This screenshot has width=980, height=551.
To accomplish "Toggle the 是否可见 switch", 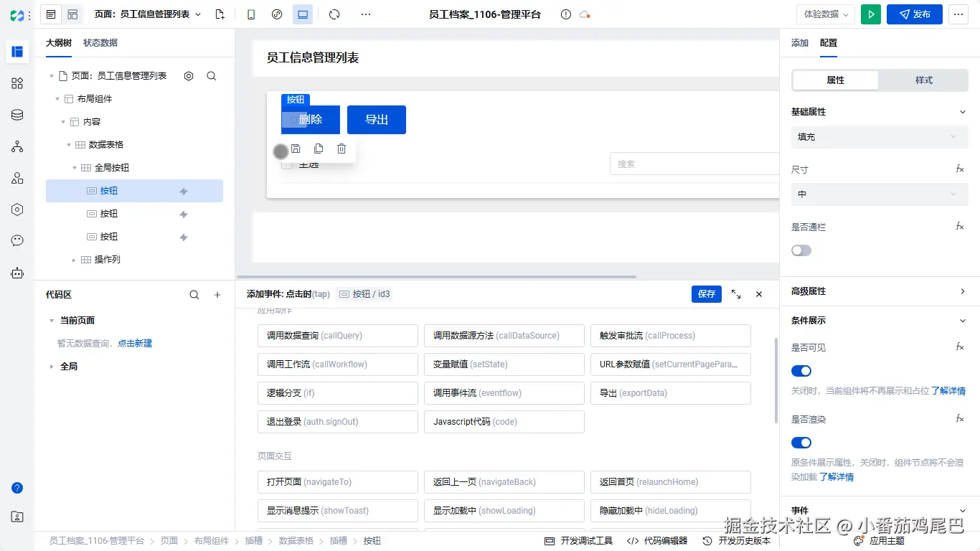I will [801, 371].
